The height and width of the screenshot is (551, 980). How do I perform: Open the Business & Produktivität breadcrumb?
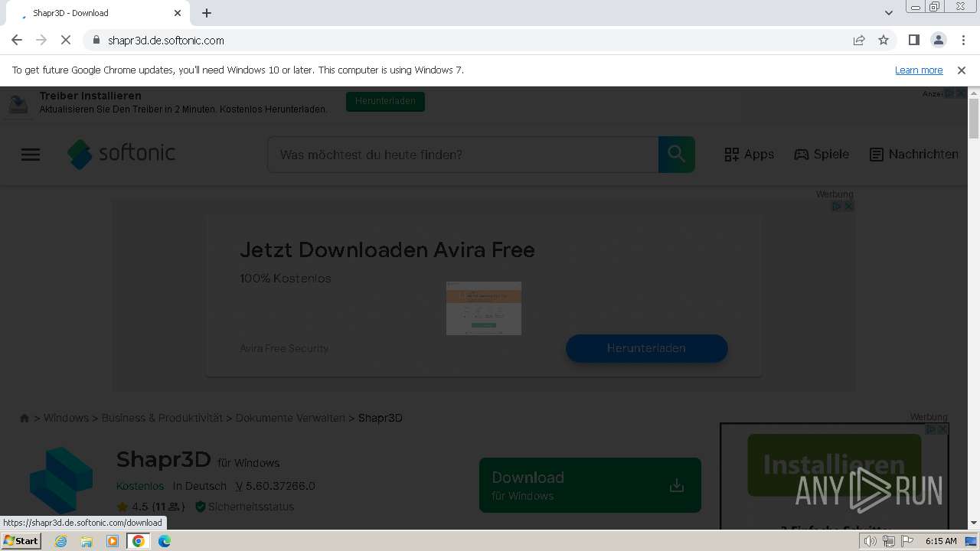click(162, 418)
